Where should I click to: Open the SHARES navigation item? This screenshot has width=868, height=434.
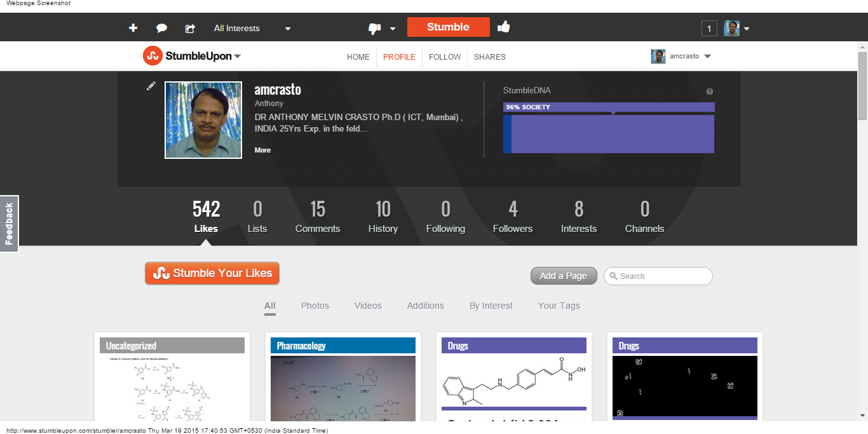point(490,57)
